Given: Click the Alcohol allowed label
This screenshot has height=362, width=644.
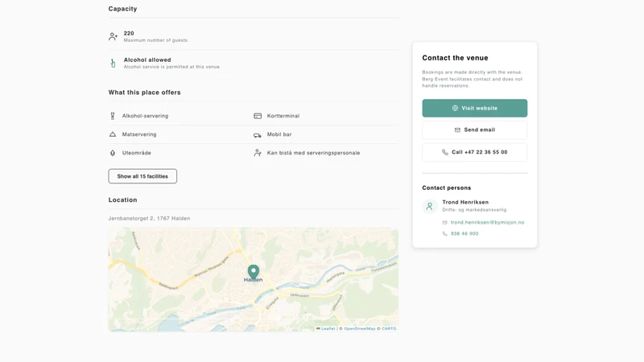Looking at the screenshot, I should click(x=147, y=60).
